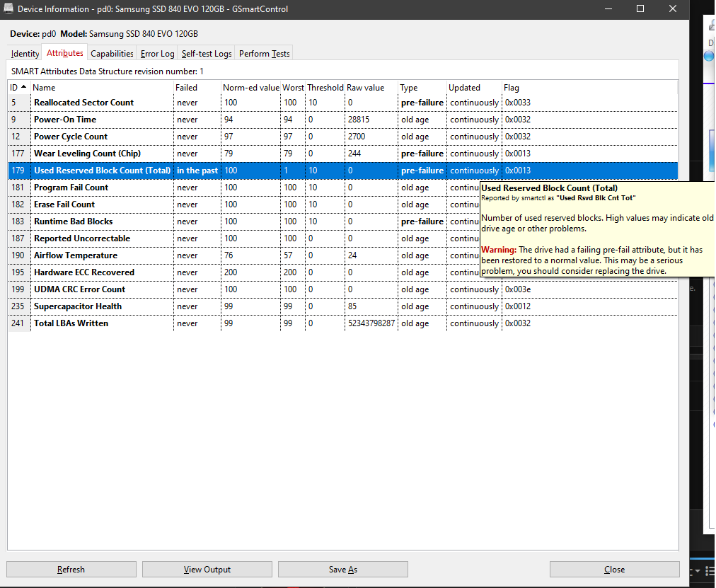716x588 pixels.
Task: Sort by the Failed column header
Action: pyautogui.click(x=197, y=88)
